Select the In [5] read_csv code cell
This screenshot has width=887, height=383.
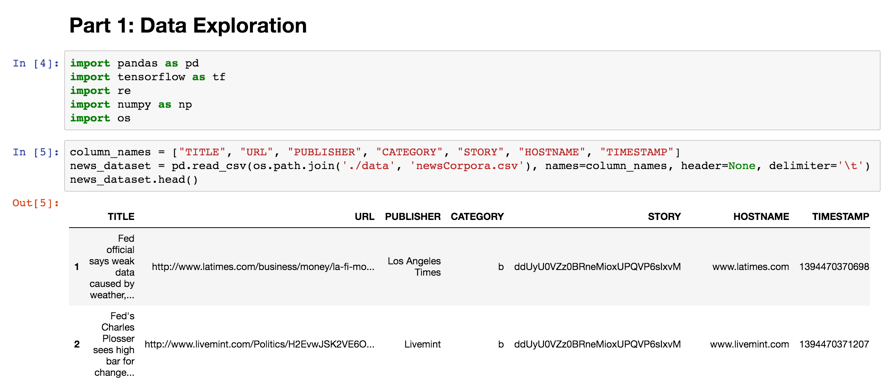click(472, 166)
